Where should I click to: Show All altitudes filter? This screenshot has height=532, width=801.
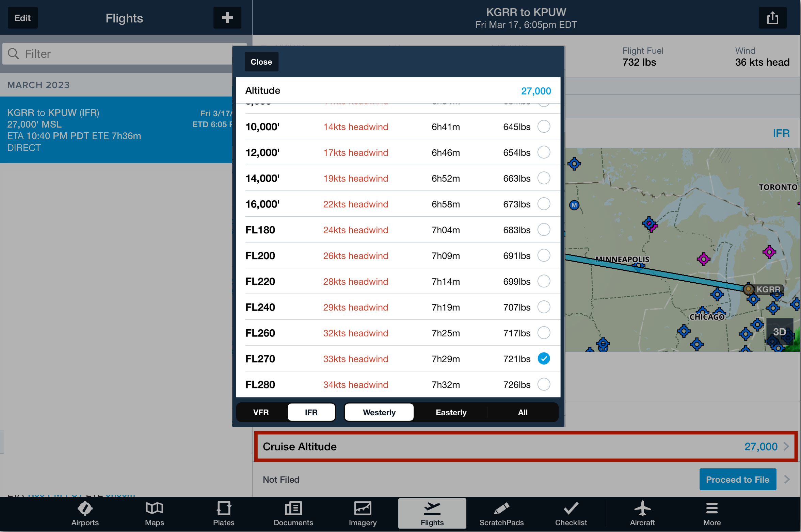pyautogui.click(x=523, y=412)
